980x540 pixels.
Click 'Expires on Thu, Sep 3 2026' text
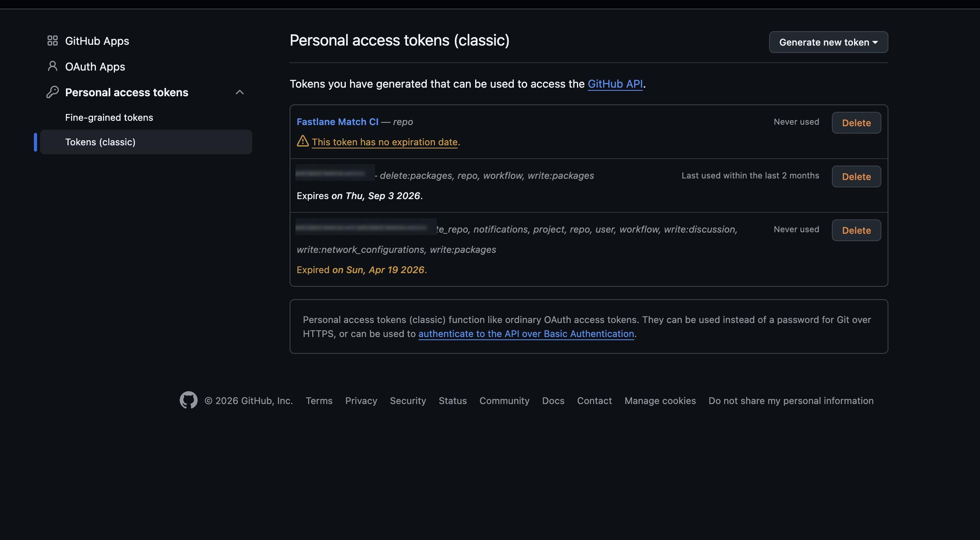[x=360, y=196]
